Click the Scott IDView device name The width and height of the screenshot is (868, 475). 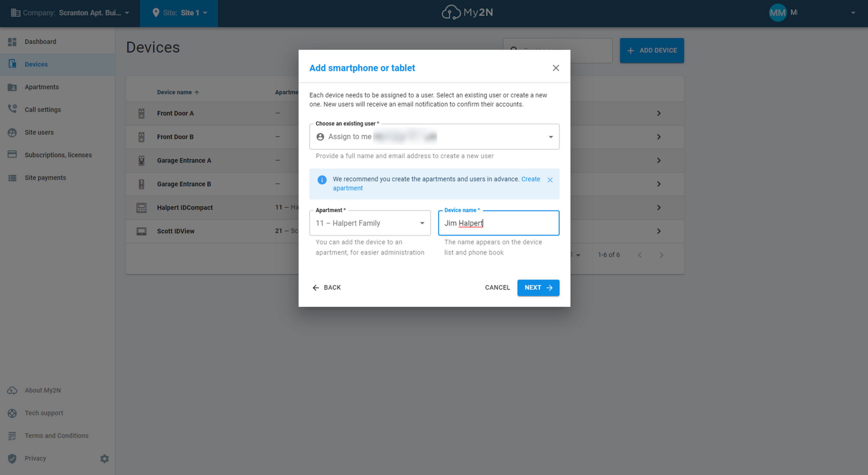pos(176,231)
